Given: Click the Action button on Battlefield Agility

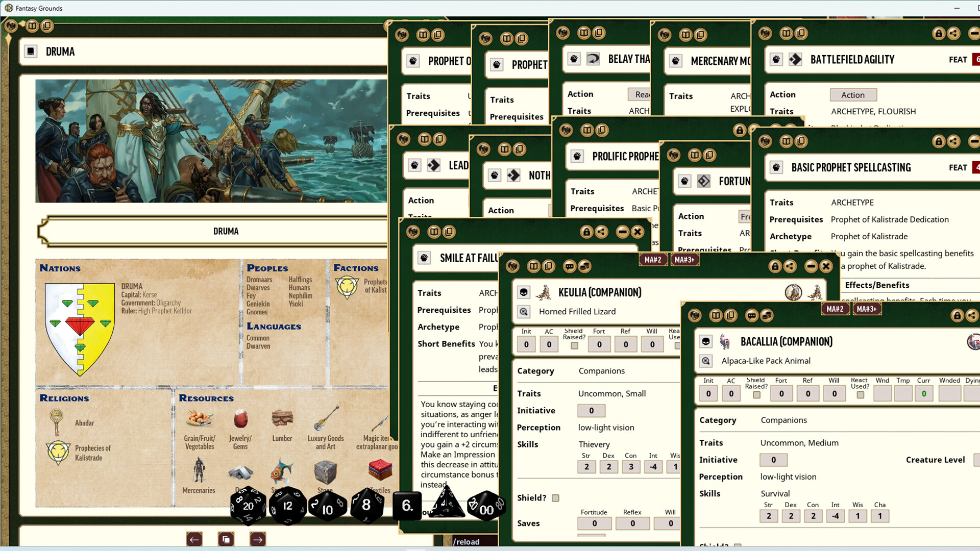Looking at the screenshot, I should point(853,95).
